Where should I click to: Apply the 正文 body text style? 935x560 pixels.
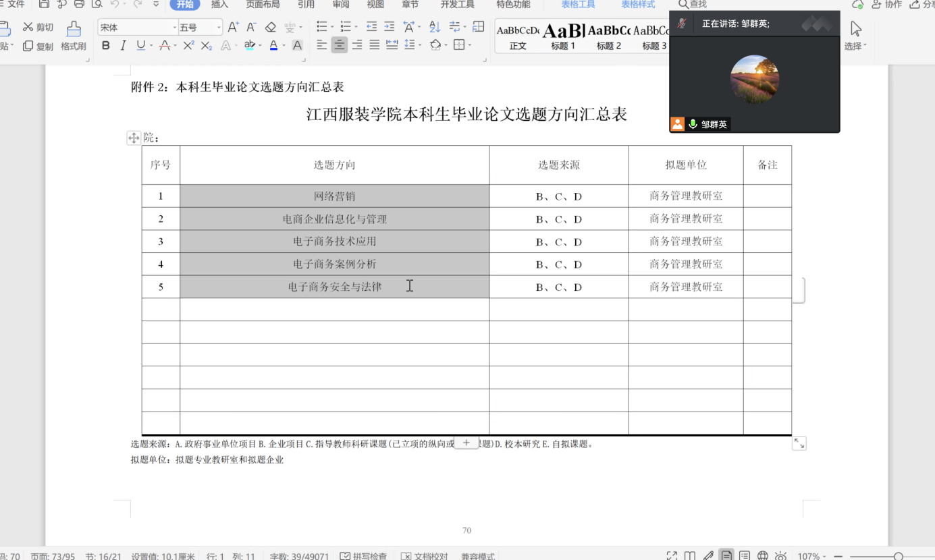coord(518,36)
